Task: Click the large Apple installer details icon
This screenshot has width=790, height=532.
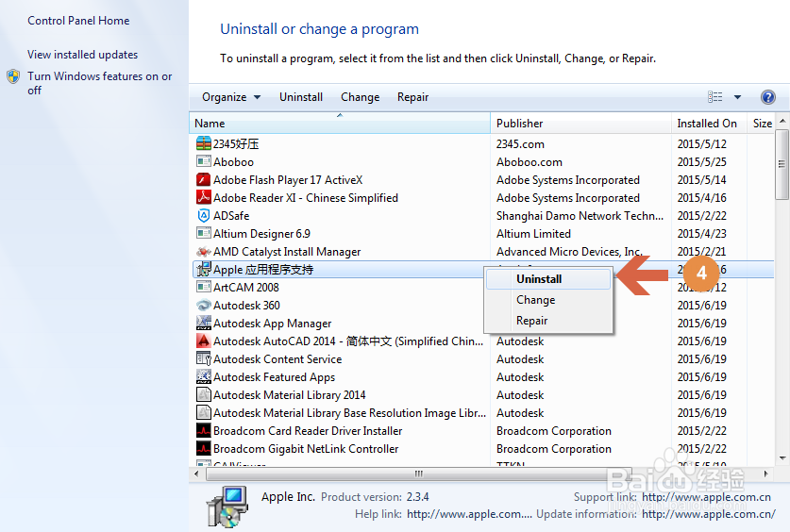Action: point(227,507)
